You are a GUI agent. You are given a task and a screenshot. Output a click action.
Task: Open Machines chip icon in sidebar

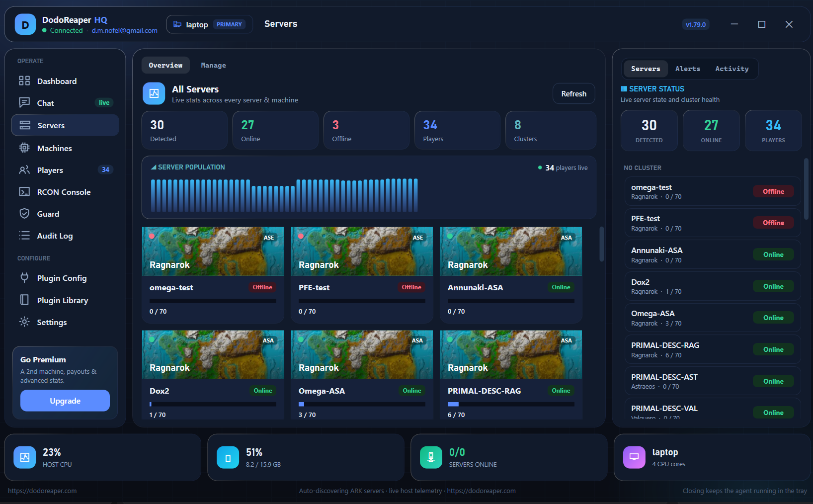pyautogui.click(x=24, y=148)
